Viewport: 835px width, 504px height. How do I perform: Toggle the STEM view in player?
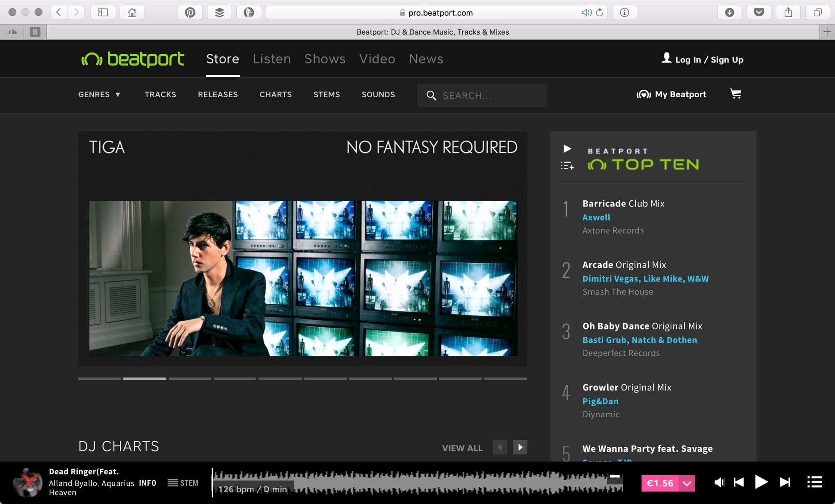[x=183, y=483]
